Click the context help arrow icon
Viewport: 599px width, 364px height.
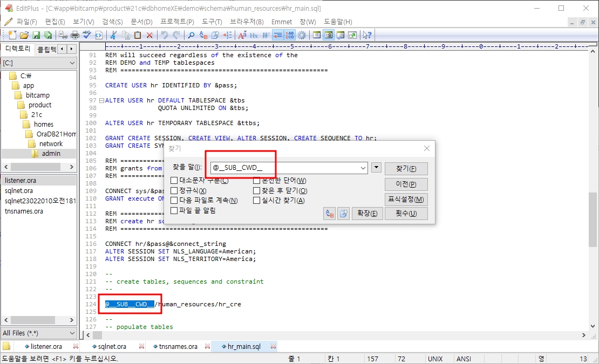click(367, 35)
